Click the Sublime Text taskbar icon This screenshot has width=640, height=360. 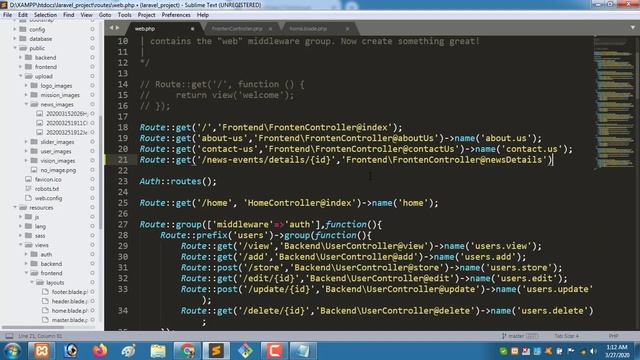(216, 351)
